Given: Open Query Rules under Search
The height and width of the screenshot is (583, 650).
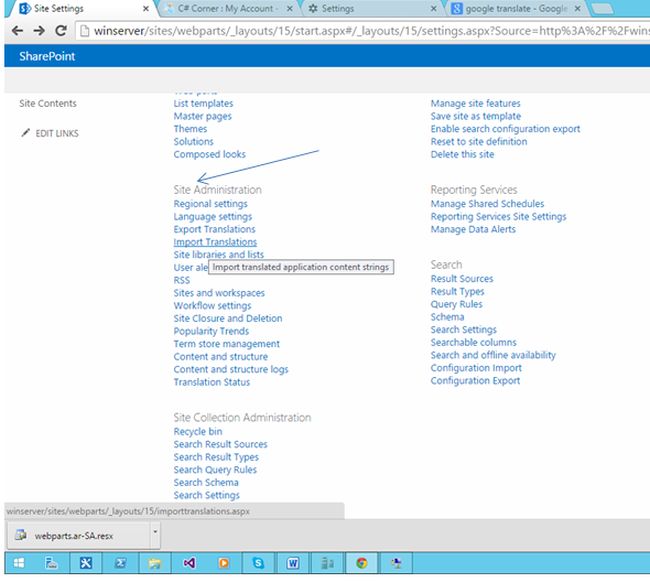Looking at the screenshot, I should [456, 304].
